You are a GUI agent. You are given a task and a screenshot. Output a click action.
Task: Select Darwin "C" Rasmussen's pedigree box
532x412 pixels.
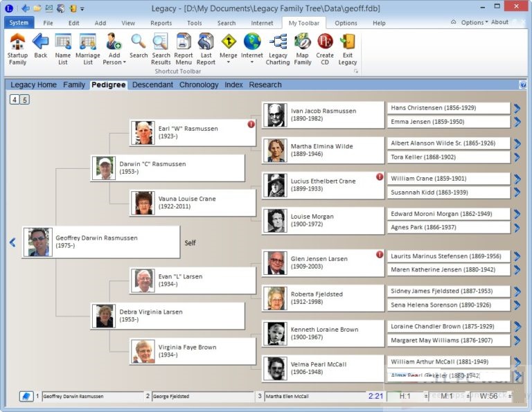[x=168, y=168]
